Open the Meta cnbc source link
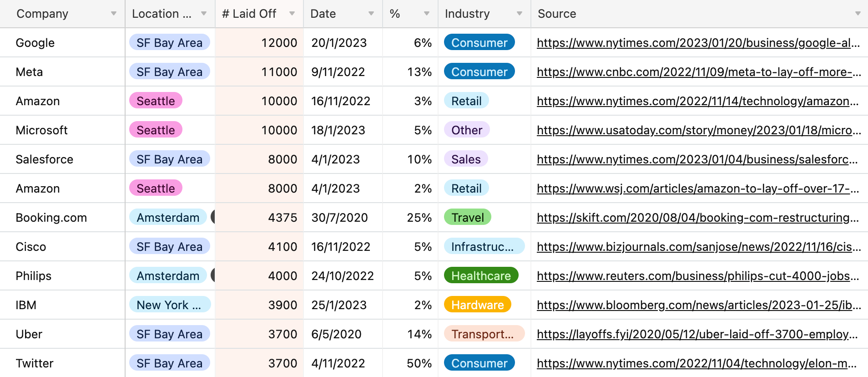Viewport: 868px width, 377px height. click(699, 72)
